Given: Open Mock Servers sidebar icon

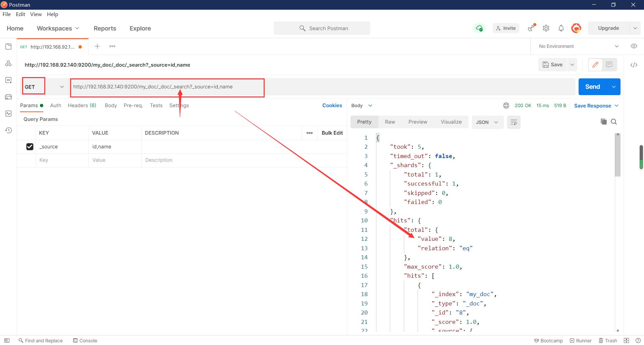Looking at the screenshot, I should pos(8,97).
